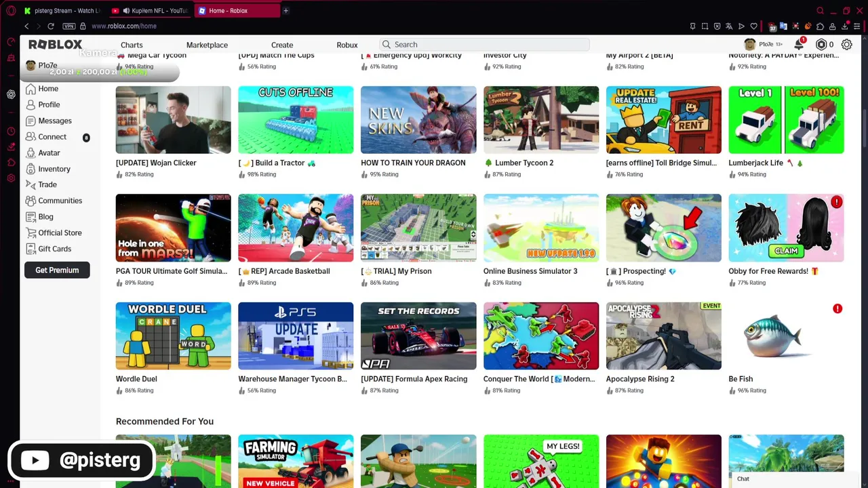
Task: Open Wojan Clicker game thumbnail
Action: [173, 120]
